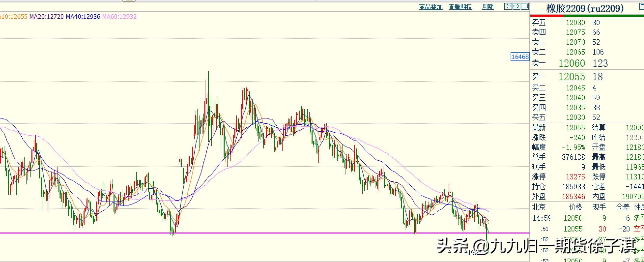Open the 查看期权 link
Viewport: 644px width, 262px height.
[460, 7]
